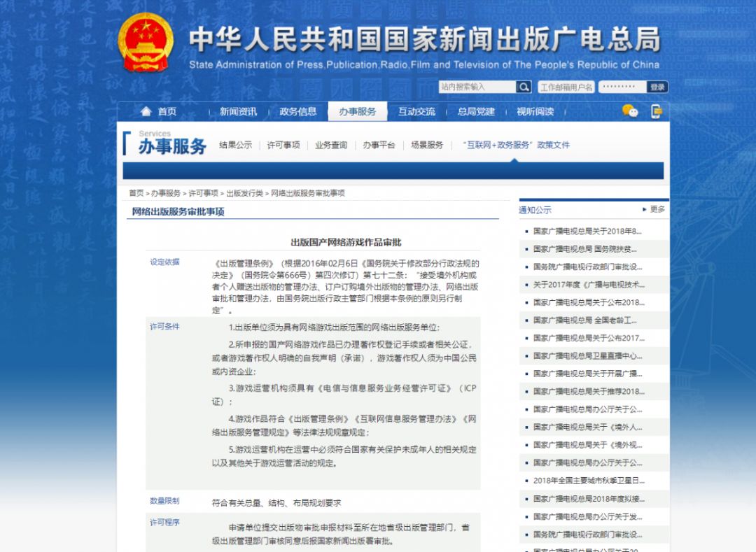Switch to the 互动交流 tab
The width and height of the screenshot is (756, 552).
[417, 111]
